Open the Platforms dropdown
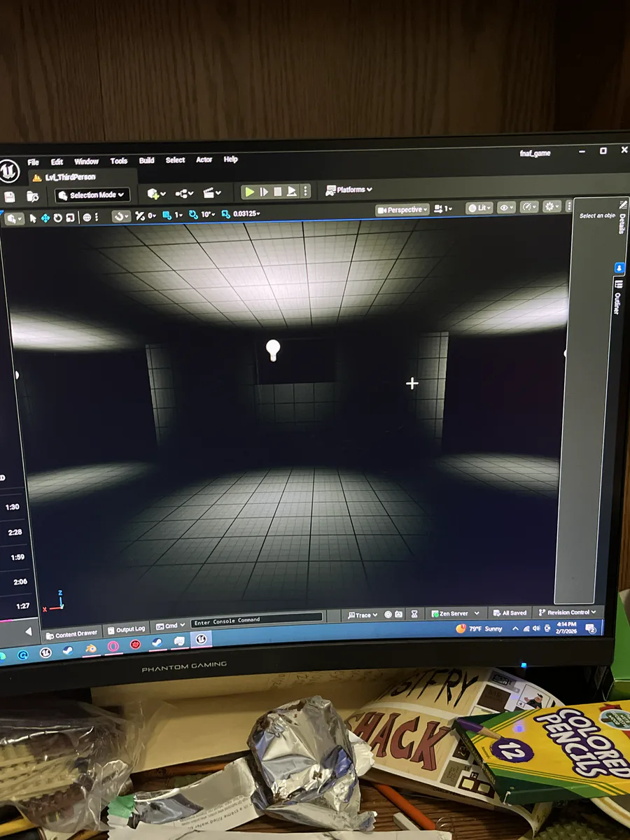 click(349, 190)
